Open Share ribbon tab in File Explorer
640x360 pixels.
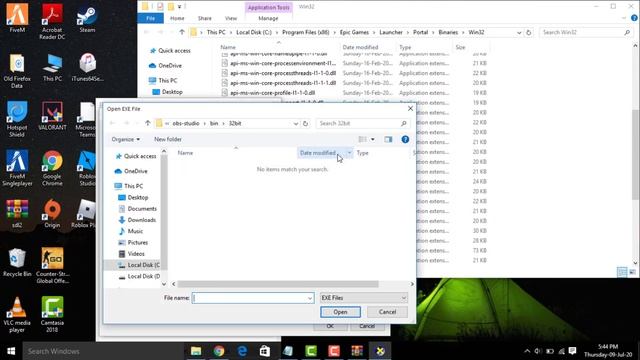[204, 18]
